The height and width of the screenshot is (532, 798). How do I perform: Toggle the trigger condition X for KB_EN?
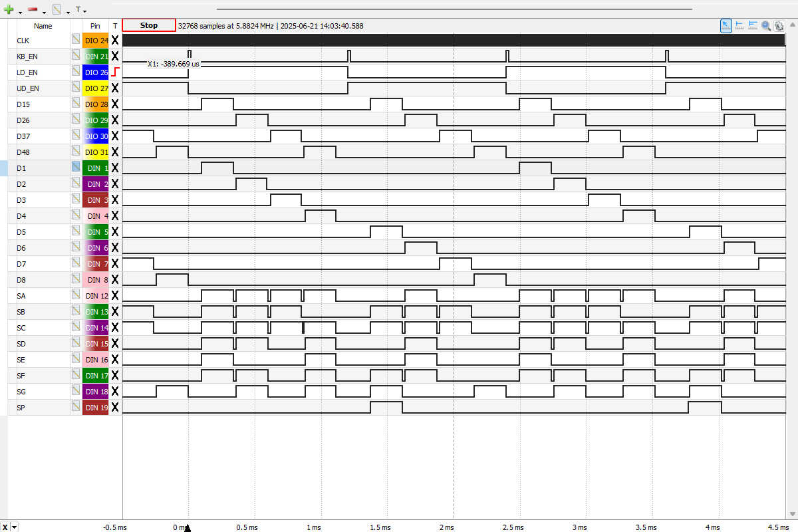115,56
